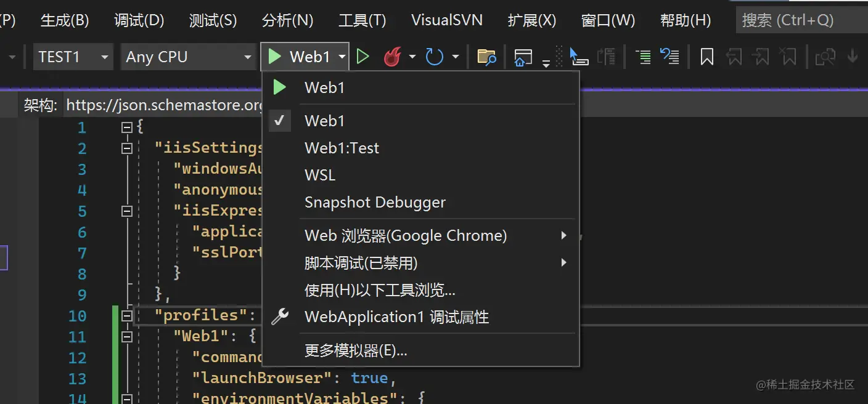868x404 pixels.
Task: Open the TEST1 configuration dropdown
Action: 73,57
